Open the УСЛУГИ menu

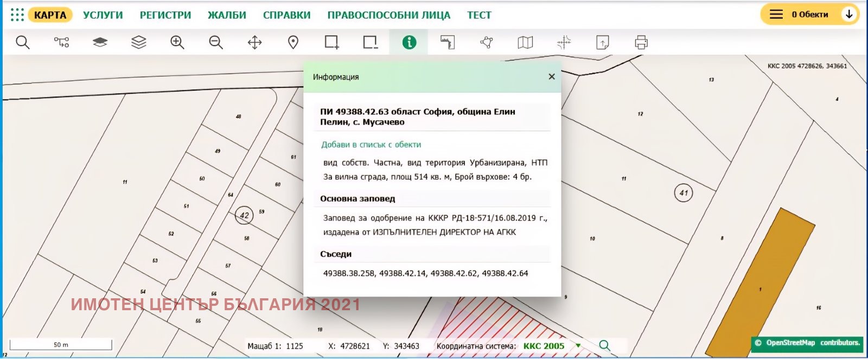click(103, 15)
